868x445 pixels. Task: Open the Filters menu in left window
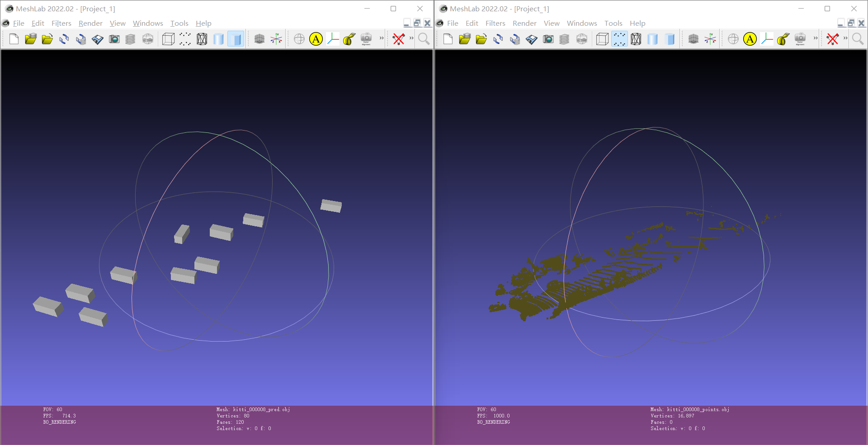click(61, 23)
